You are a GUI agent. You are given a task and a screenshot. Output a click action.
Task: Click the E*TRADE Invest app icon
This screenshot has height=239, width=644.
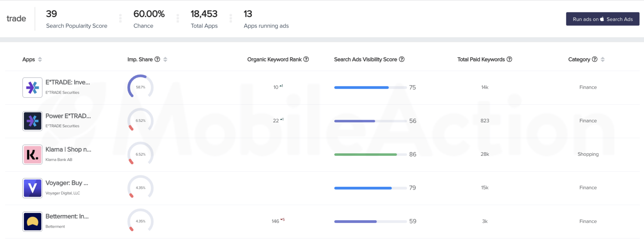pos(32,87)
